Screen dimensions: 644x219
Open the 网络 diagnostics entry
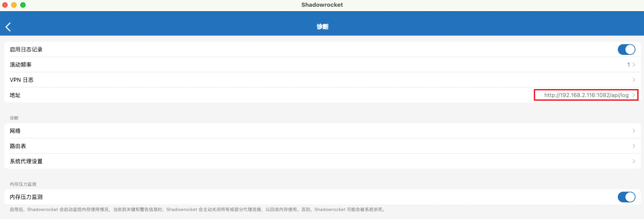pos(322,131)
